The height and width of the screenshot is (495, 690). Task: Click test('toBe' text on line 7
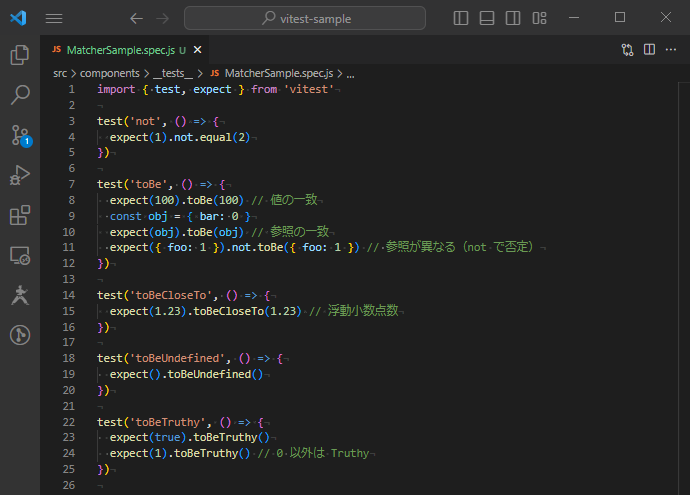(x=132, y=184)
